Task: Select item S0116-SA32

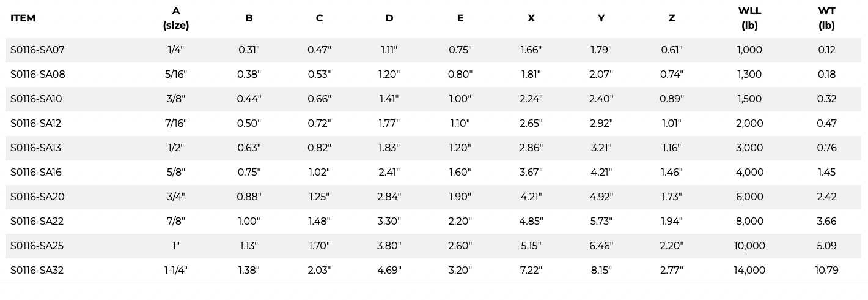Action: [37, 270]
